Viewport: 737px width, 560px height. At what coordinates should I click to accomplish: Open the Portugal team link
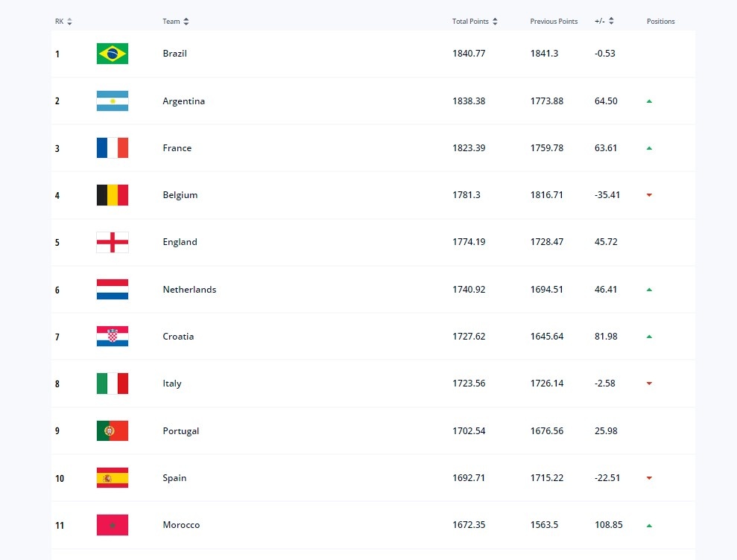click(181, 431)
